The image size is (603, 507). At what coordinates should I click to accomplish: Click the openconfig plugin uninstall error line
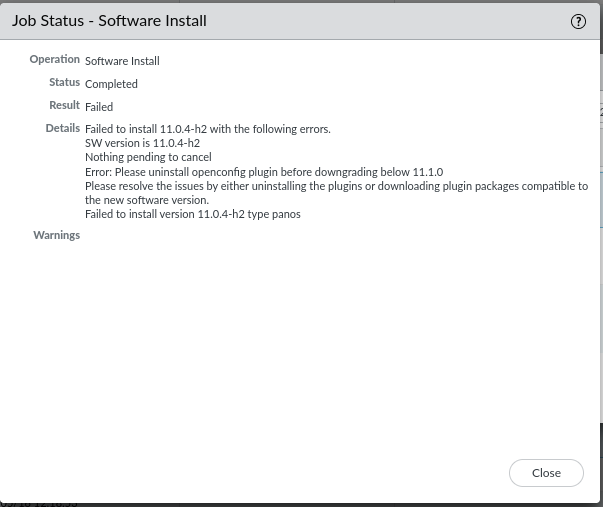[x=264, y=172]
